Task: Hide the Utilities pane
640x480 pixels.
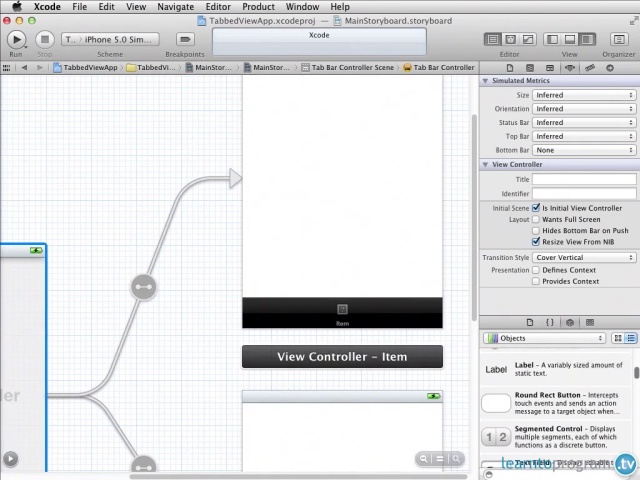Action: pos(587,40)
